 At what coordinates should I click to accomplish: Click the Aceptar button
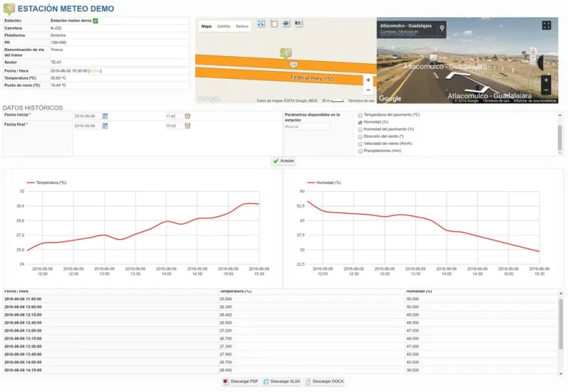(283, 161)
